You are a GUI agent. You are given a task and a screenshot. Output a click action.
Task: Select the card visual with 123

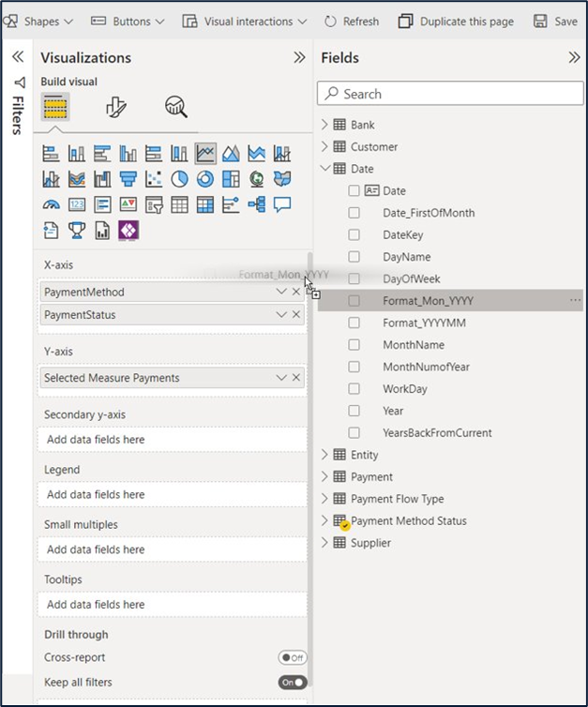click(77, 205)
